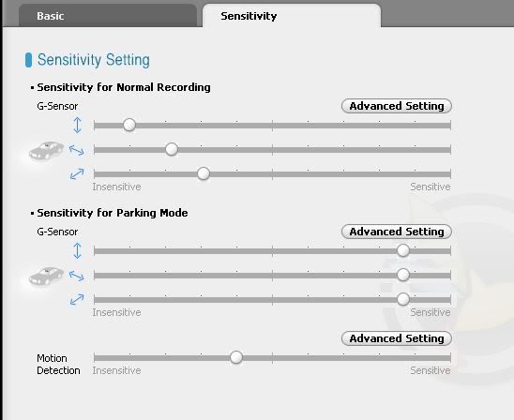This screenshot has width=514, height=420.
Task: Click the blue marker beside the Sensitivity Setting heading
Action: pos(28,60)
